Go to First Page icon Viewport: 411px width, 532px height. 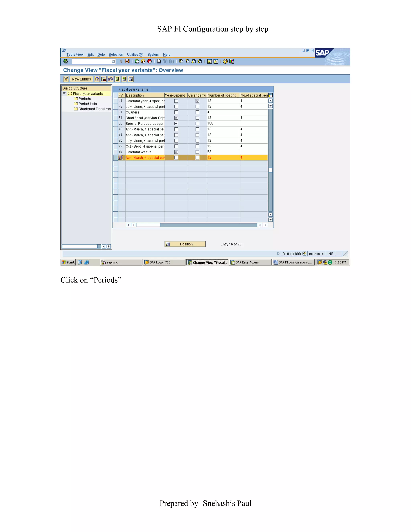click(x=181, y=61)
